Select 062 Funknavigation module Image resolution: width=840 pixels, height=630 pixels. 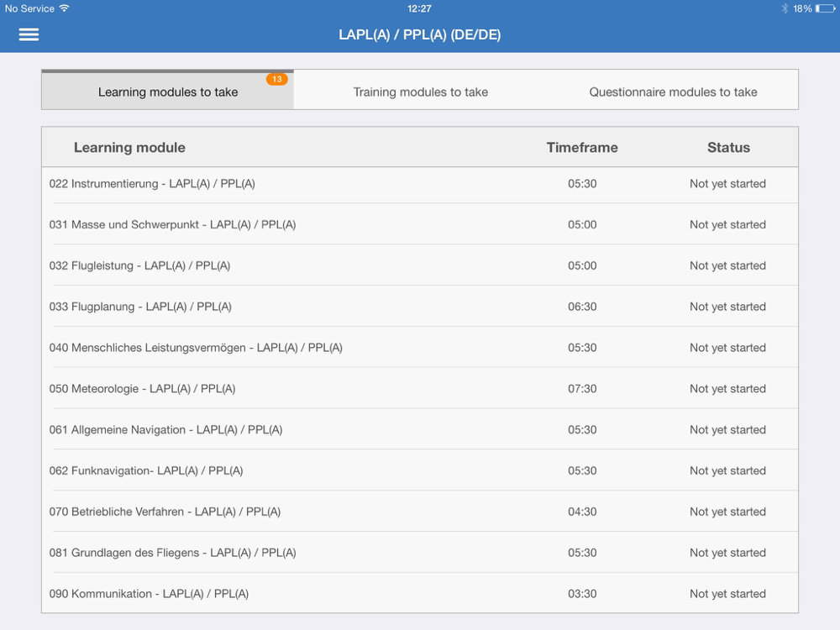tap(146, 471)
